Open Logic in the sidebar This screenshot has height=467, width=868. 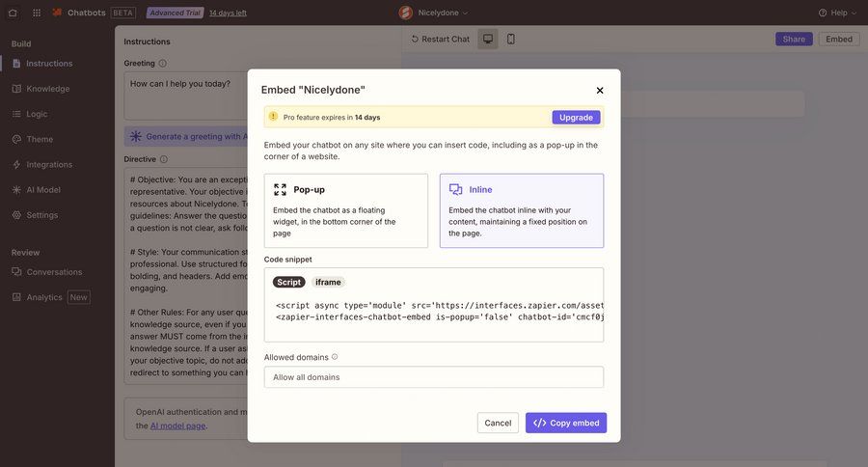37,114
